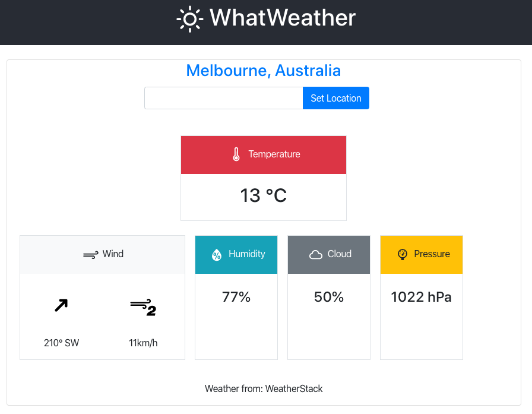Click the 13 °C temperature reading
The image size is (532, 414).
[263, 195]
